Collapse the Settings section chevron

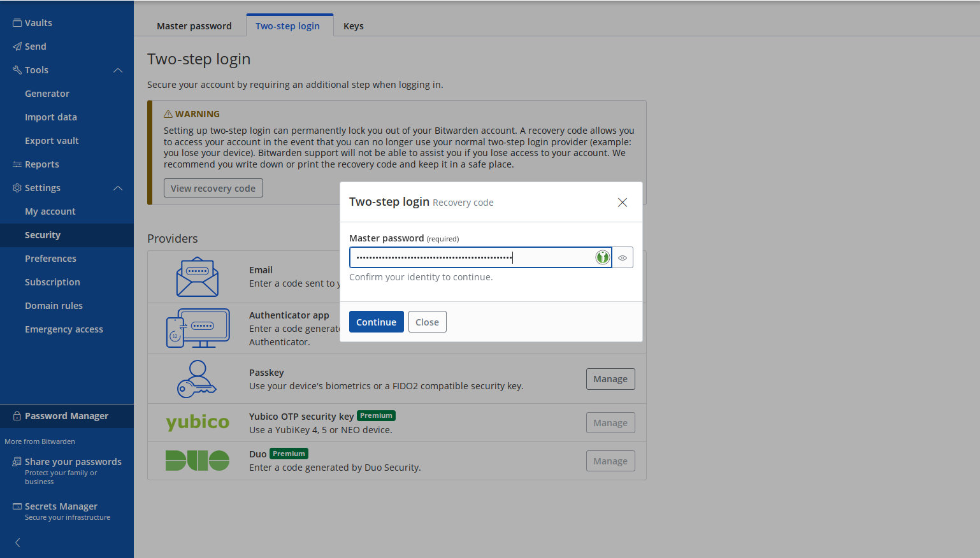(x=118, y=188)
